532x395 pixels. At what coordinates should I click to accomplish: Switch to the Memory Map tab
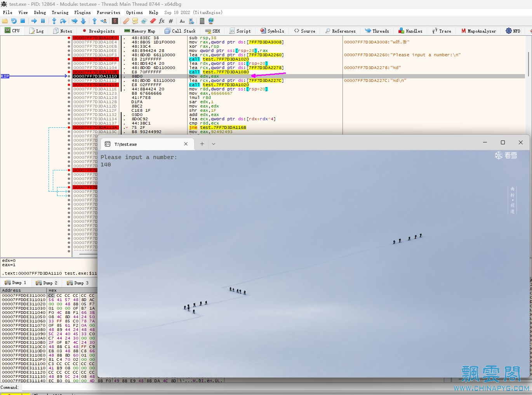(140, 31)
